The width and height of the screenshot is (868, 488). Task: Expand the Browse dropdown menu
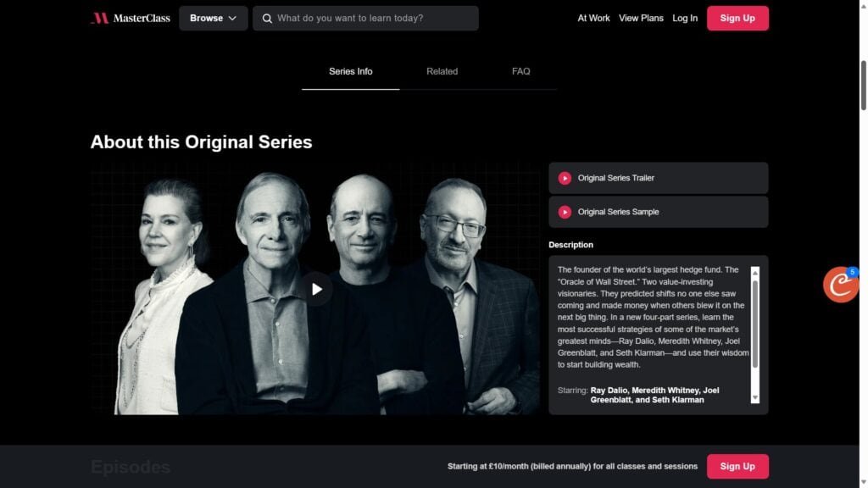point(213,19)
